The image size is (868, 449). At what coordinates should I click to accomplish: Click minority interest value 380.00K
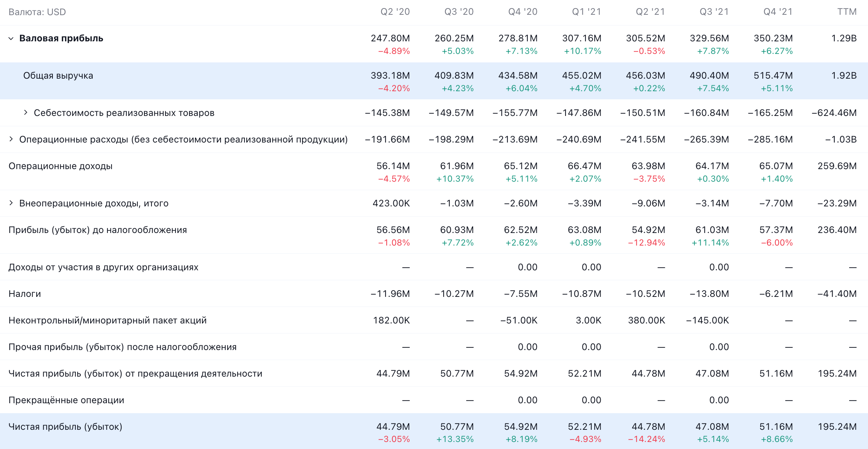coord(647,321)
